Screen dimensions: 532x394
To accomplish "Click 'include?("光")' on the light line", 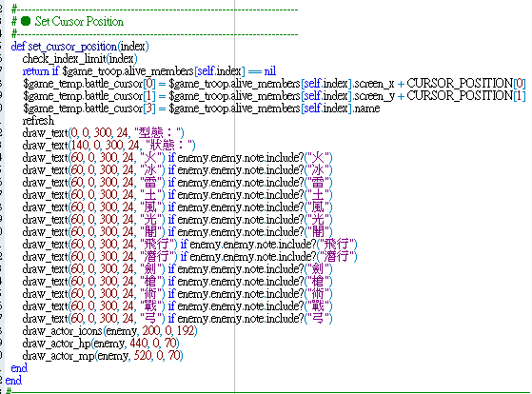I will tap(299, 219).
